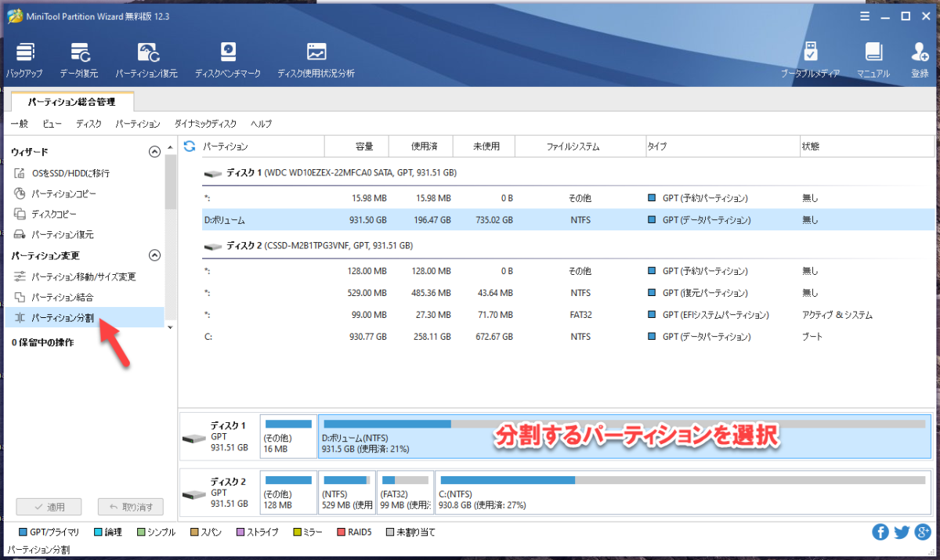Choose パーティションコピー wizard
Viewport: 940px width, 560px height.
click(x=56, y=193)
